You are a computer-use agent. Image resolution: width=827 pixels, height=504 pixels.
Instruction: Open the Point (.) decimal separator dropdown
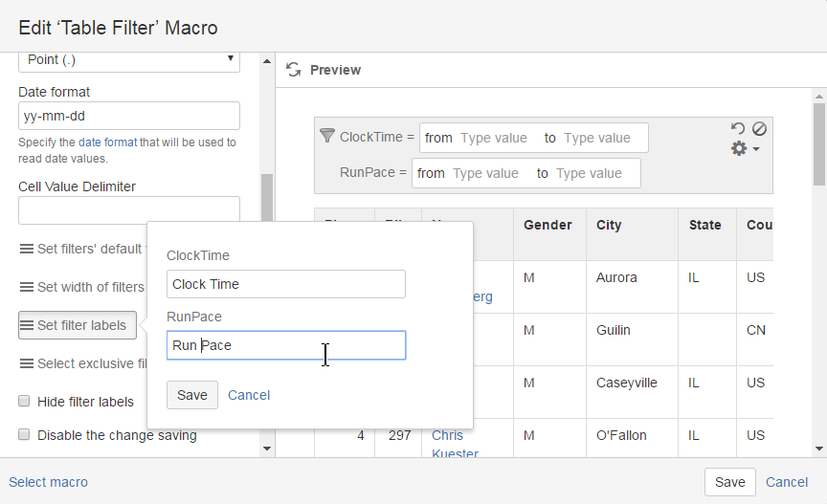click(128, 60)
